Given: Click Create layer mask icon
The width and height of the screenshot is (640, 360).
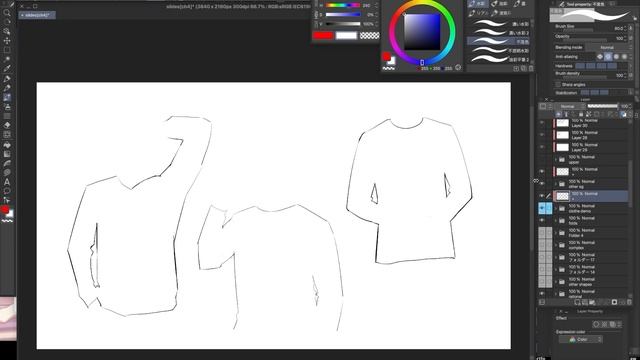Looking at the screenshot, I should coord(614,302).
